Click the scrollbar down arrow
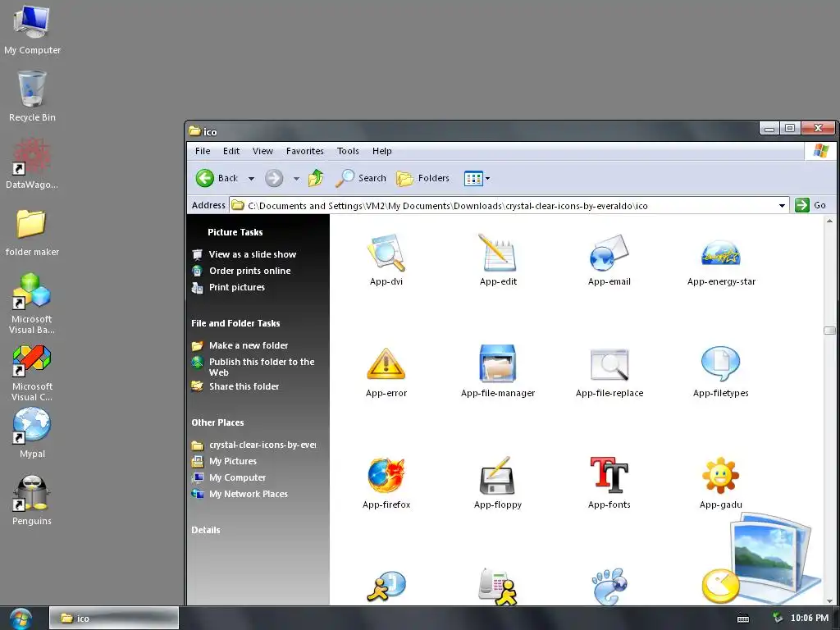The height and width of the screenshot is (630, 840). point(829,600)
